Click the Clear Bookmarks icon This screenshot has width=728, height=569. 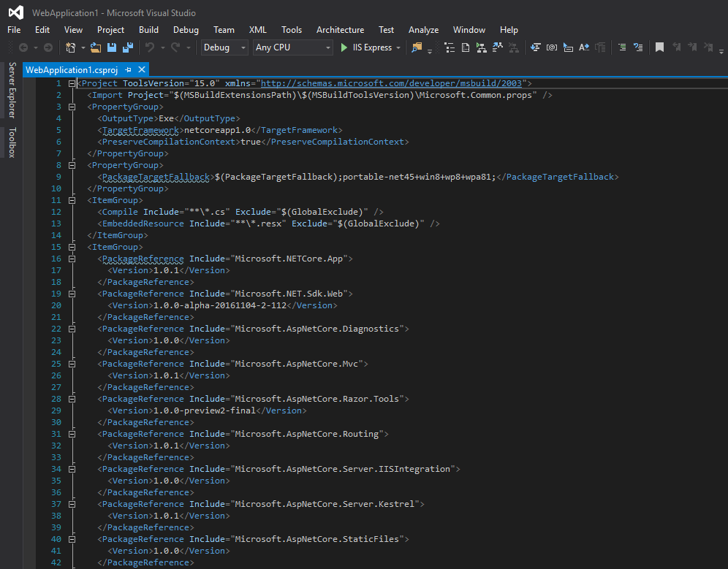[x=708, y=47]
